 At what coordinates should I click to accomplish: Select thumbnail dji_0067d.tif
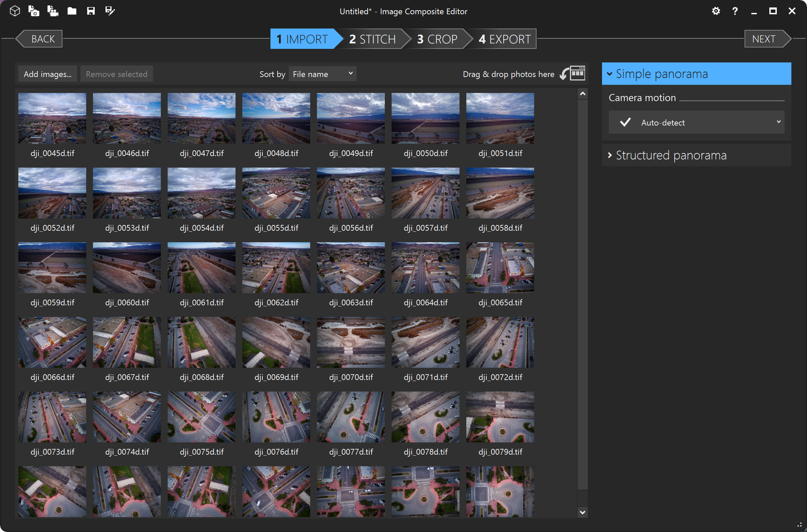coord(127,342)
